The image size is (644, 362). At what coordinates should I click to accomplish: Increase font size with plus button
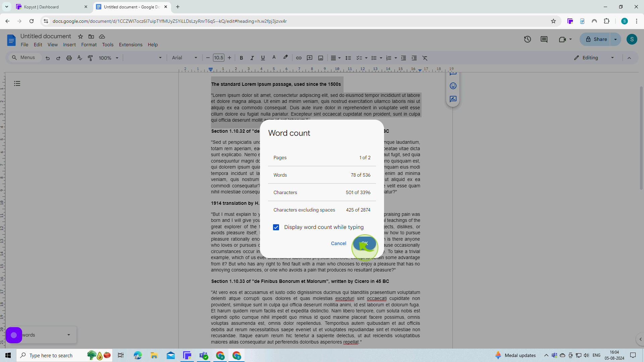(x=229, y=58)
